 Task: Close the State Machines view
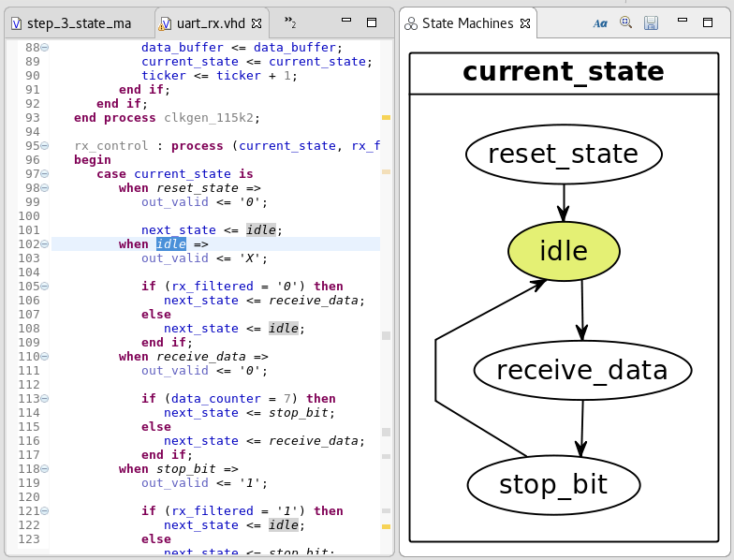pyautogui.click(x=525, y=22)
